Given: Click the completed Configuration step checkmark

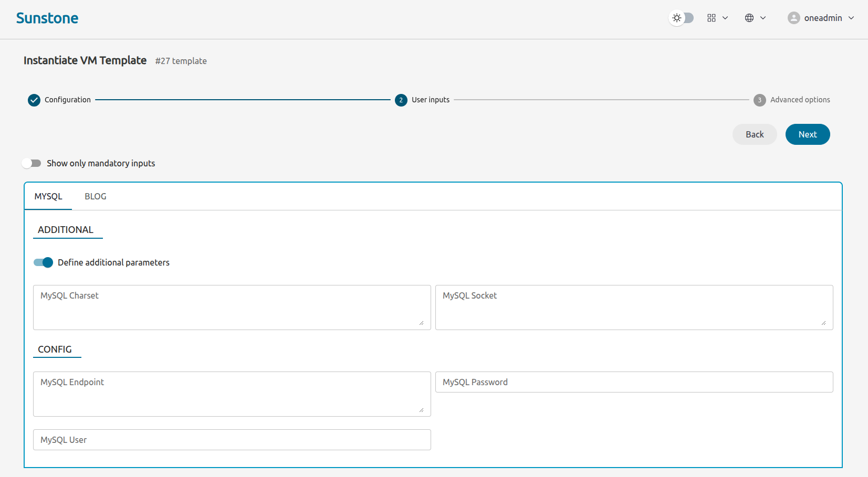Looking at the screenshot, I should (x=34, y=100).
